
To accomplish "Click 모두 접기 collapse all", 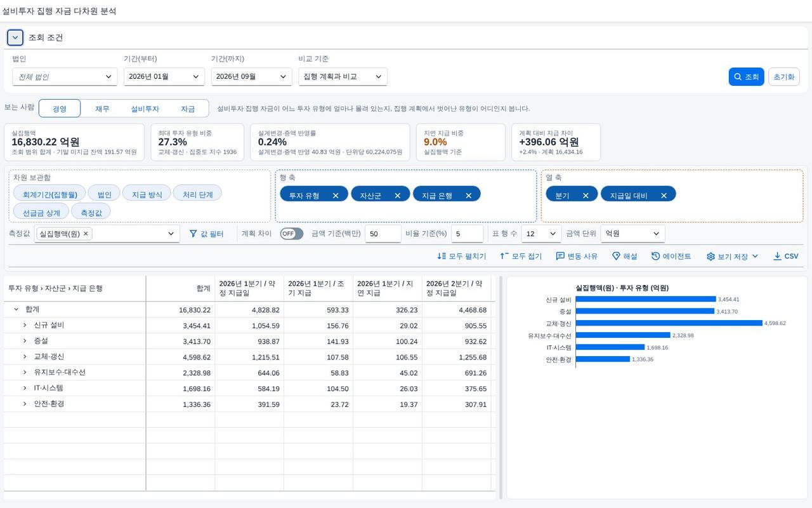I will coord(521,256).
